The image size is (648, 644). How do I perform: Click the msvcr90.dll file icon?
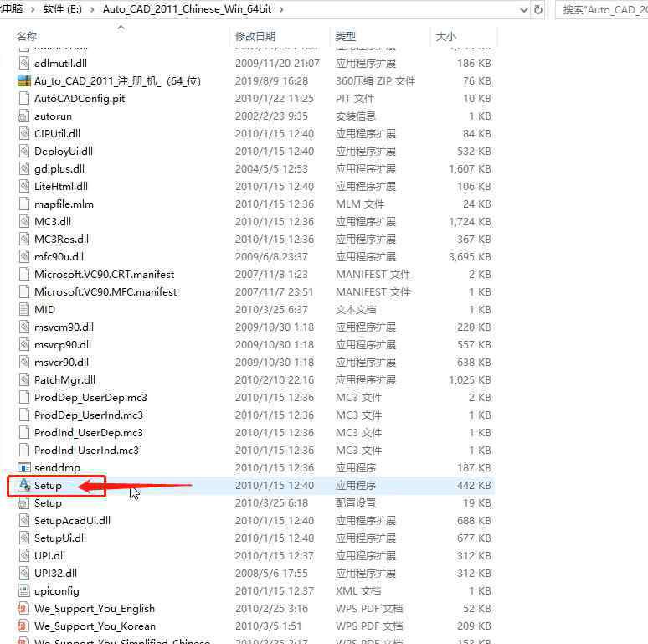coord(24,363)
